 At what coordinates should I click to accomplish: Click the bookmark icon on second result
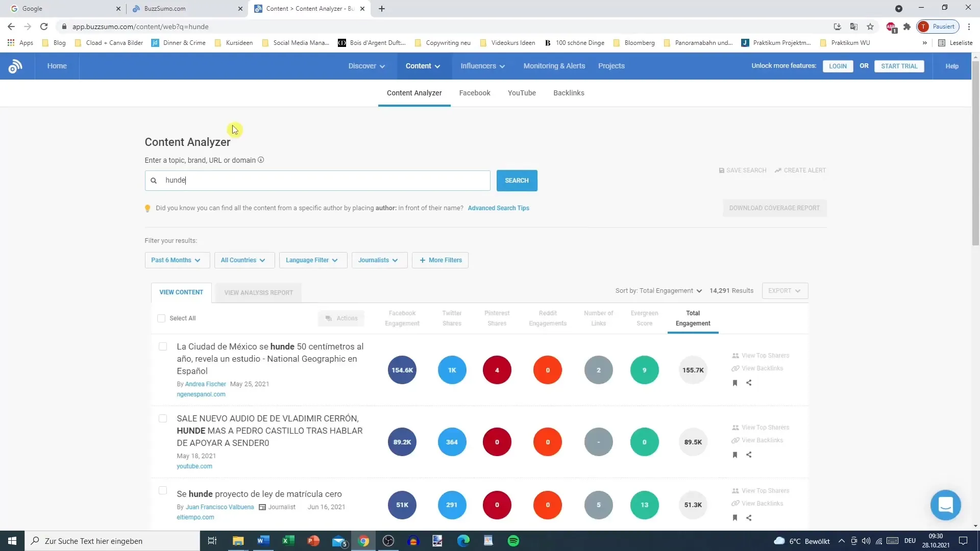point(735,454)
